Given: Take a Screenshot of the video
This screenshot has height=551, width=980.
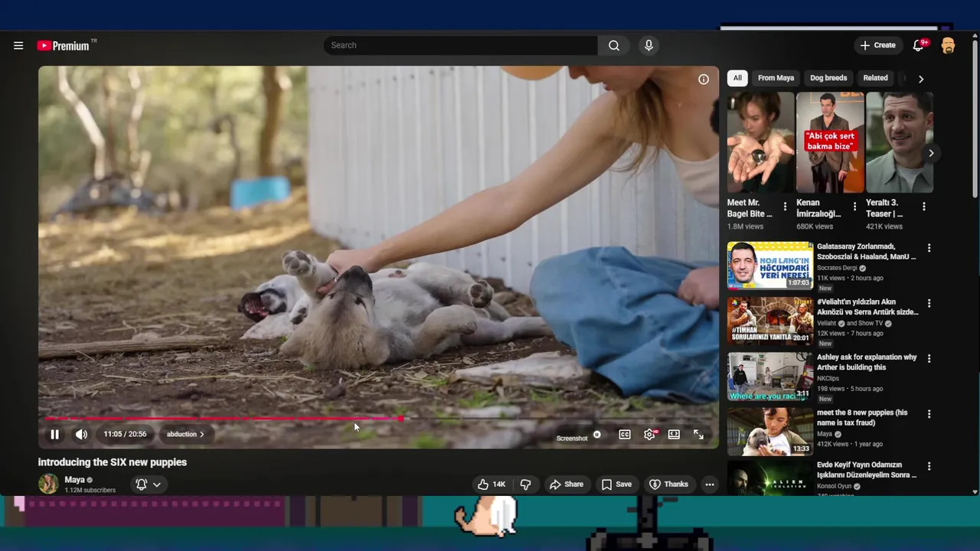Looking at the screenshot, I should 572,439.
